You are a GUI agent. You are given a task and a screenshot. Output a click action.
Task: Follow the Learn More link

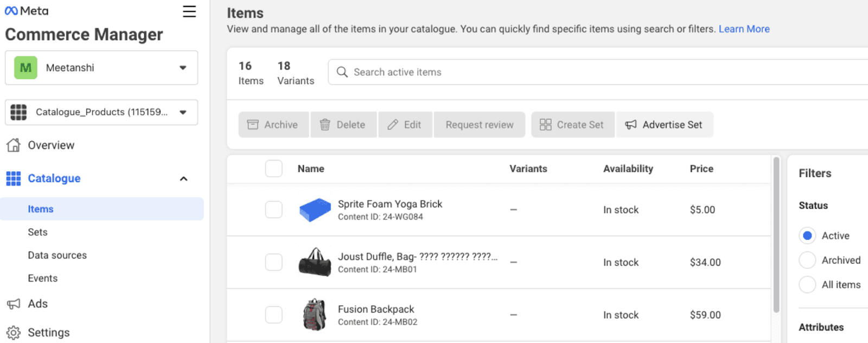(744, 29)
